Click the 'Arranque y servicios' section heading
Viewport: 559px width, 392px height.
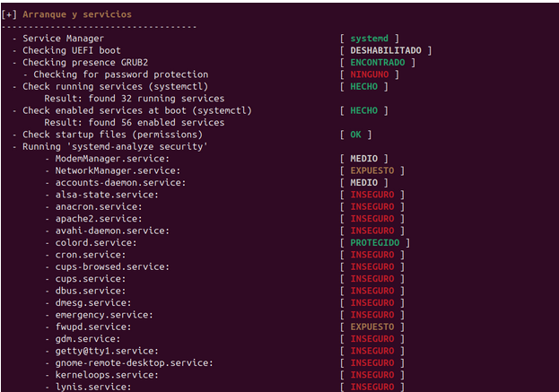[x=76, y=14]
